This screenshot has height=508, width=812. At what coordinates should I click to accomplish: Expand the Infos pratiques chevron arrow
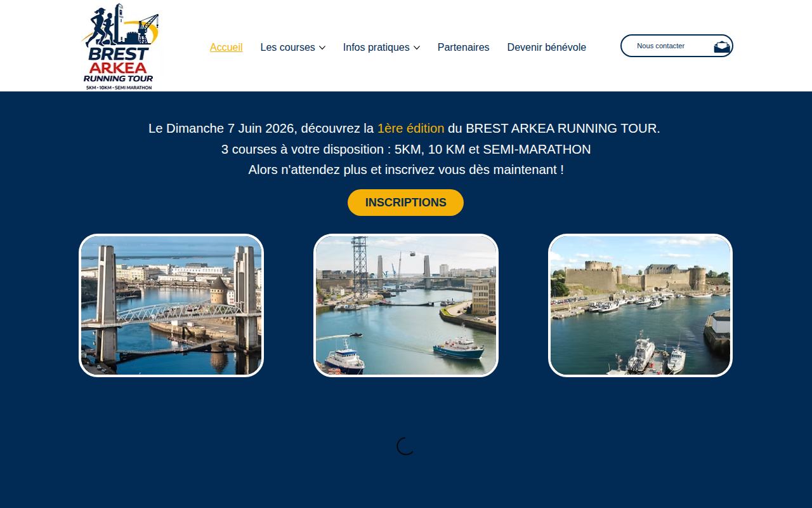[417, 48]
